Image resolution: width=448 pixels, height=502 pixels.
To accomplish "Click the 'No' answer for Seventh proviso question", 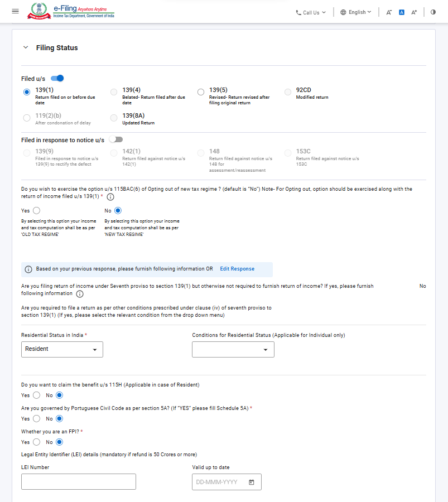I will coord(423,286).
